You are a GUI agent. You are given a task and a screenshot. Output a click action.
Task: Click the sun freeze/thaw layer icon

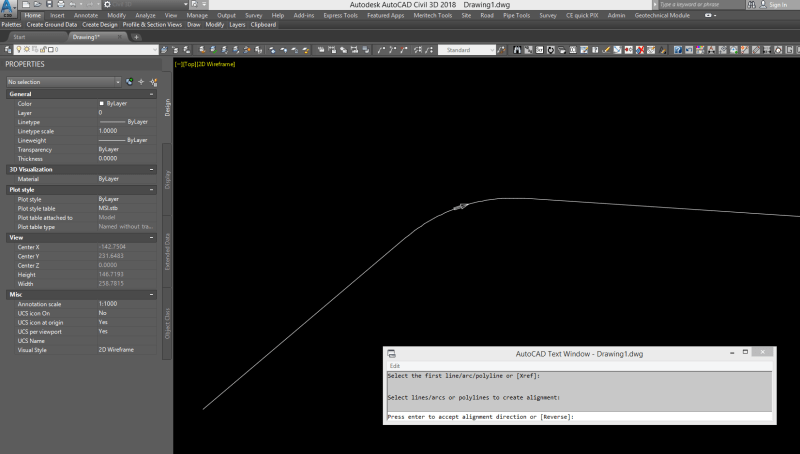click(x=27, y=49)
